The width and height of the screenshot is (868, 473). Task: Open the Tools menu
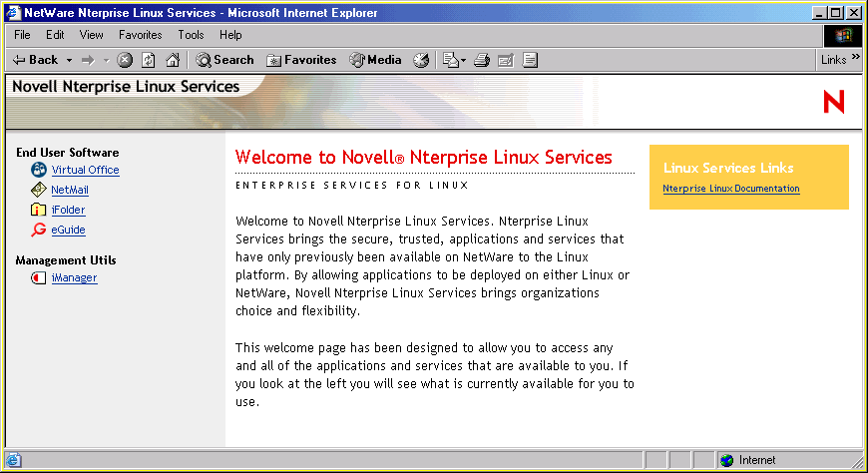[x=191, y=35]
